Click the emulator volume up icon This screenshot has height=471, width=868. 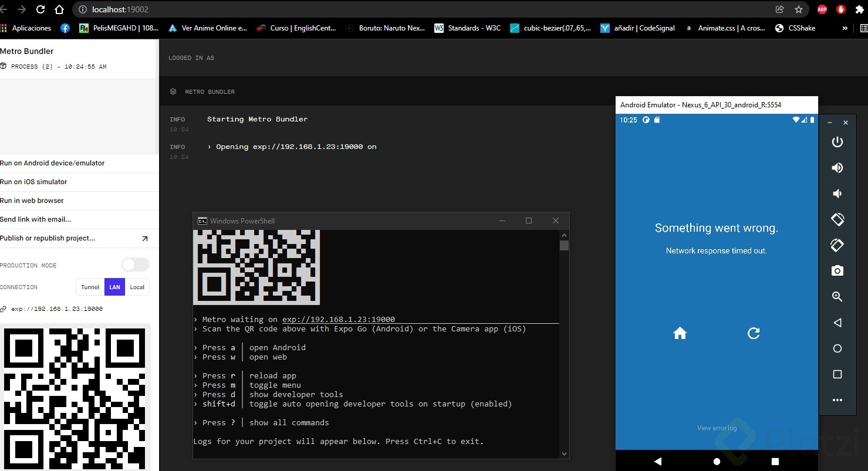point(837,168)
